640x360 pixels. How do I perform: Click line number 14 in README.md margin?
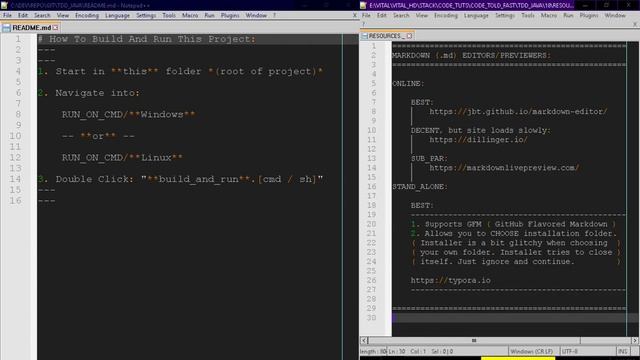(16, 179)
